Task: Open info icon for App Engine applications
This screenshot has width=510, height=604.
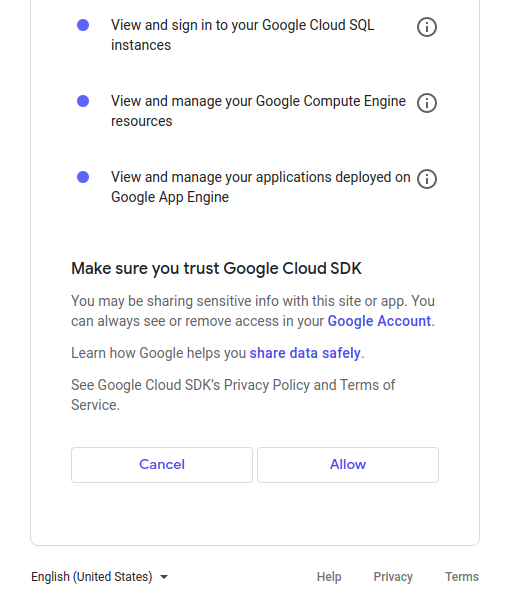Action: click(x=427, y=179)
